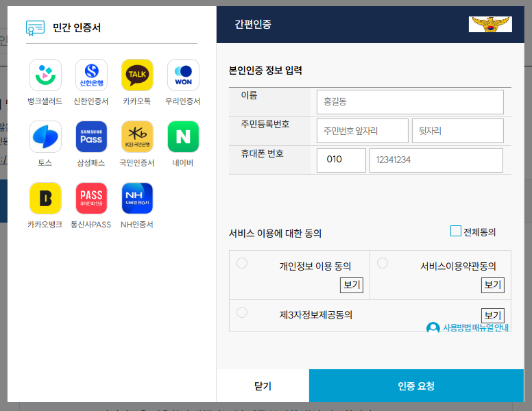Select the NH인증서 icon
Image resolution: width=532 pixels, height=411 pixels.
click(137, 199)
